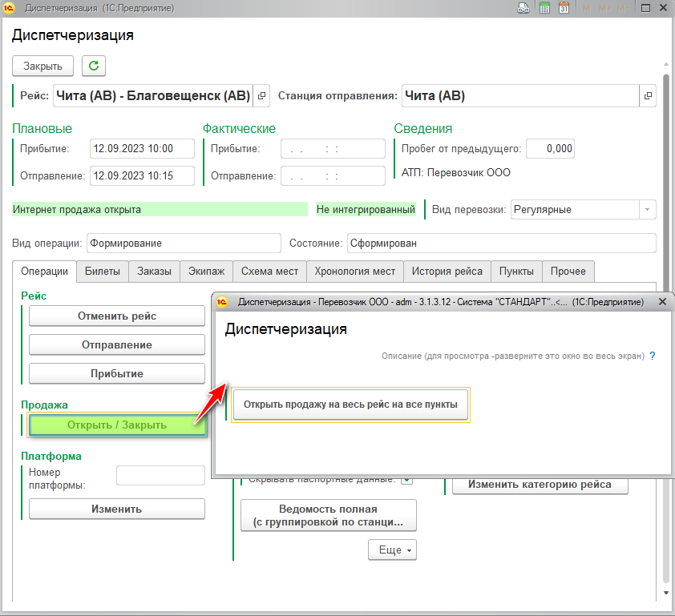Select the История рейса tab
This screenshot has height=616, width=675.
[x=447, y=272]
